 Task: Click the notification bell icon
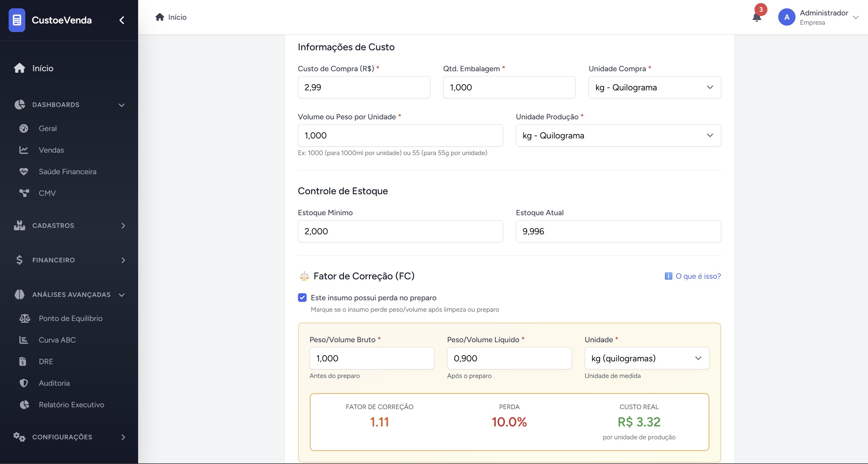[x=756, y=18]
